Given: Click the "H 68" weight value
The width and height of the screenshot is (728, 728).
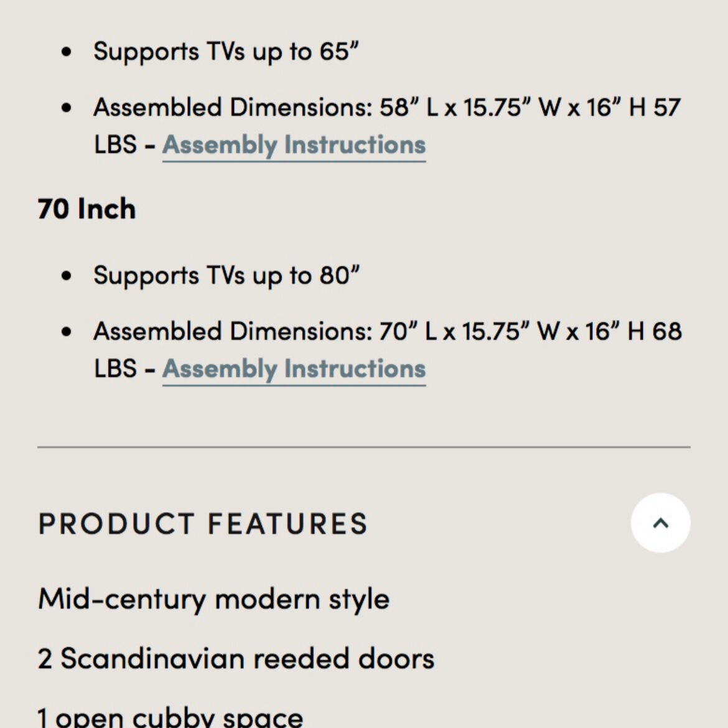Looking at the screenshot, I should pyautogui.click(x=655, y=332).
